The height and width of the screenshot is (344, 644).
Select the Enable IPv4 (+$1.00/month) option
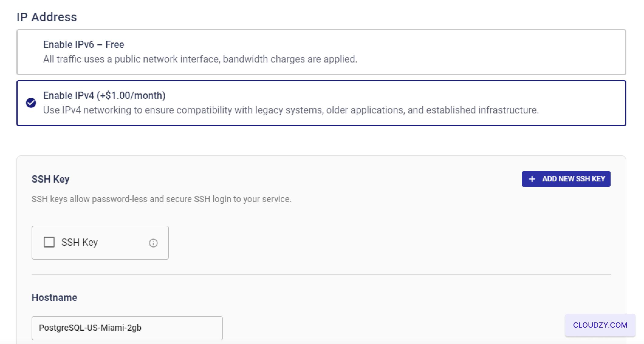(x=321, y=103)
